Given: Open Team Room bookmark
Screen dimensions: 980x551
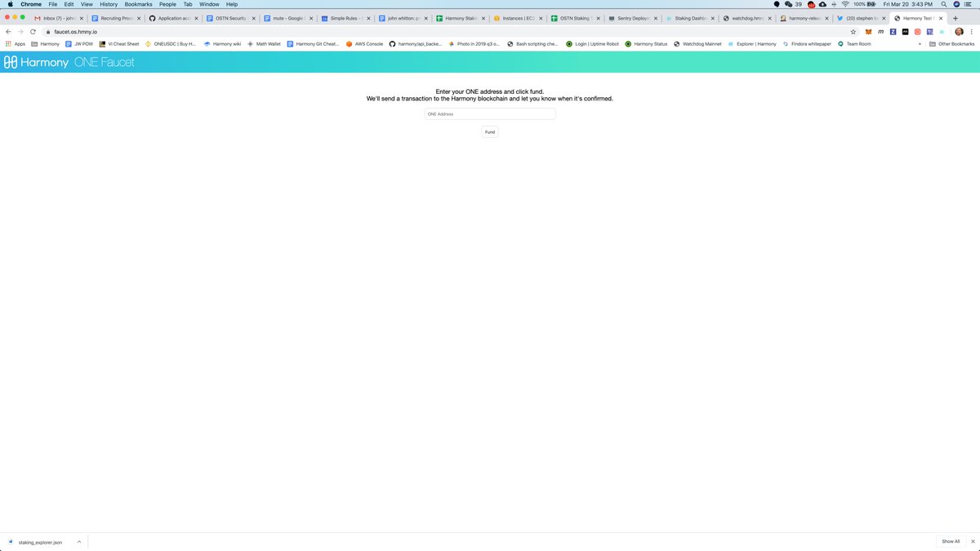Looking at the screenshot, I should pos(854,43).
